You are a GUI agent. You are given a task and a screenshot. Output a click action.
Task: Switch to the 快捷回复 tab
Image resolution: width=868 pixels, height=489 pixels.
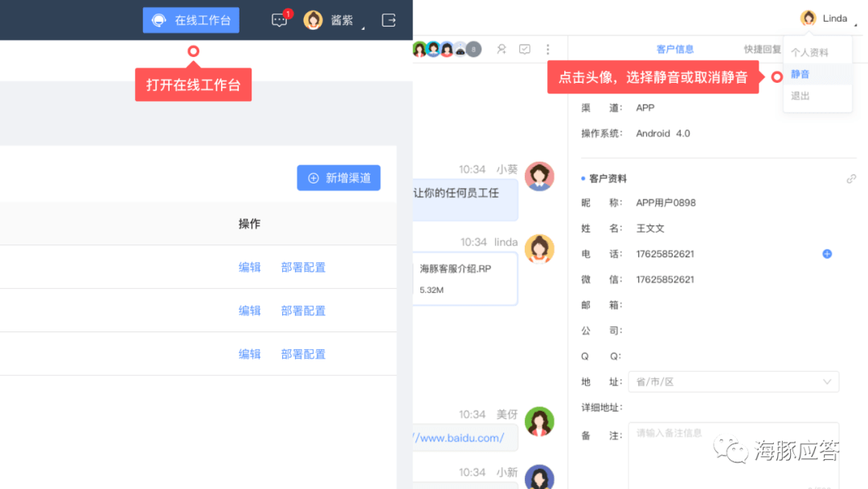point(762,49)
